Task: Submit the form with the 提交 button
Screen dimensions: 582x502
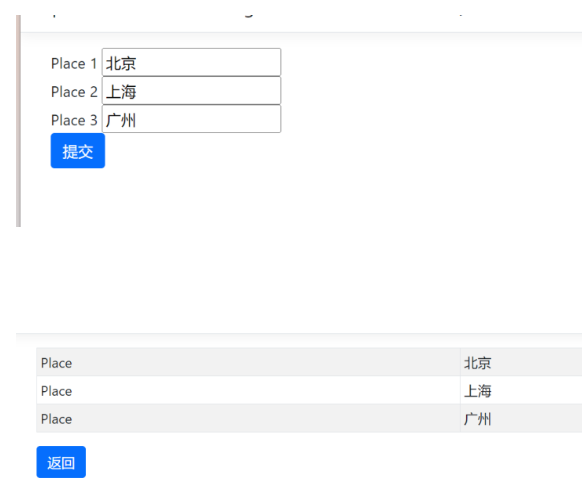Action: pyautogui.click(x=78, y=151)
